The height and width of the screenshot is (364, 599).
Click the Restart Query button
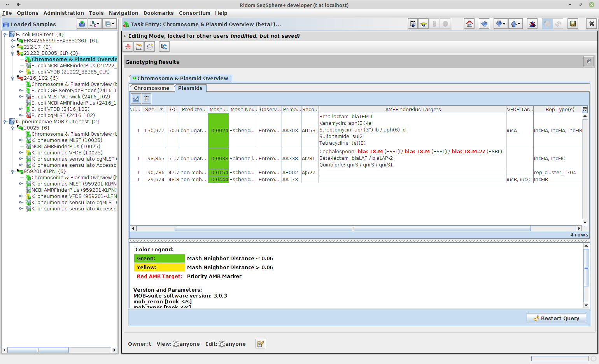556,318
